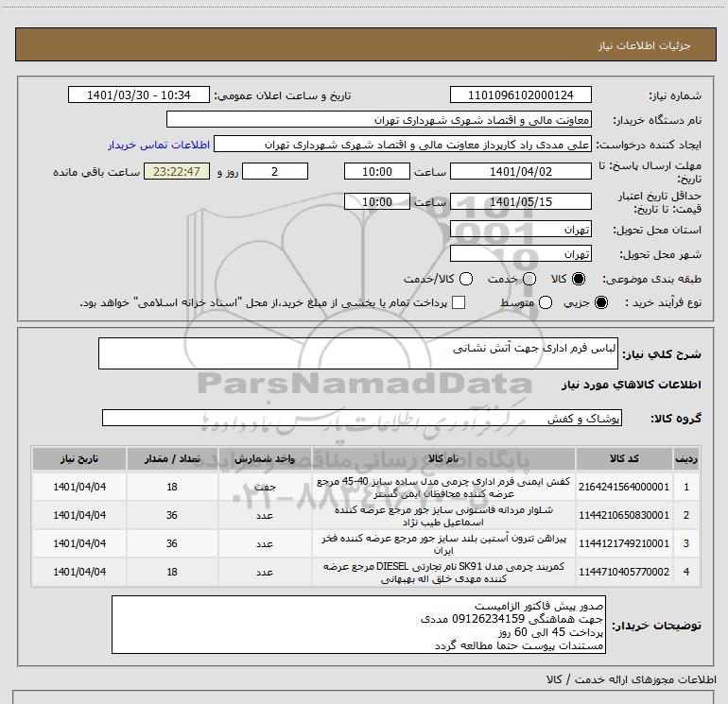Click the جزئیات اطلاعات نیاز header title
Image resolution: width=728 pixels, height=704 pixels.
pyautogui.click(x=645, y=45)
